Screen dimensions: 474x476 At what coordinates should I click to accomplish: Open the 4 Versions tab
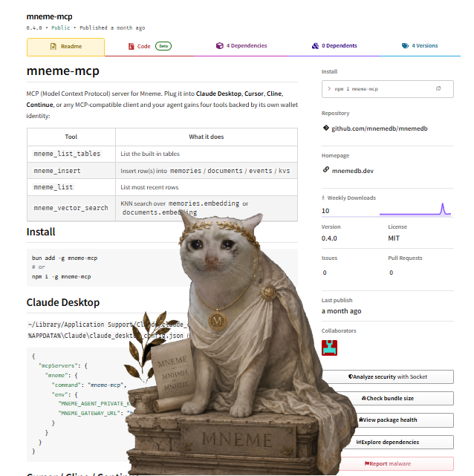pos(420,46)
